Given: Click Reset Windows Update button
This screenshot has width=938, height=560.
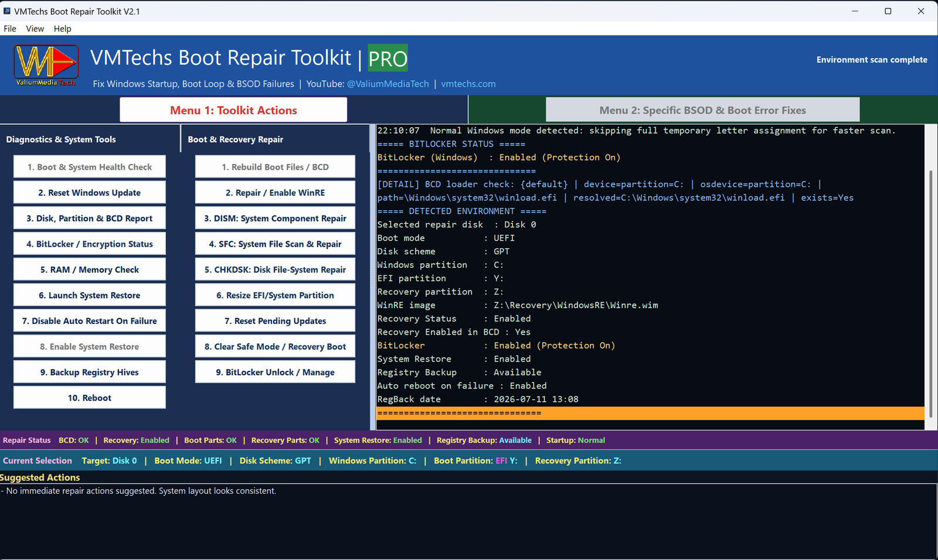Looking at the screenshot, I should pyautogui.click(x=90, y=193).
